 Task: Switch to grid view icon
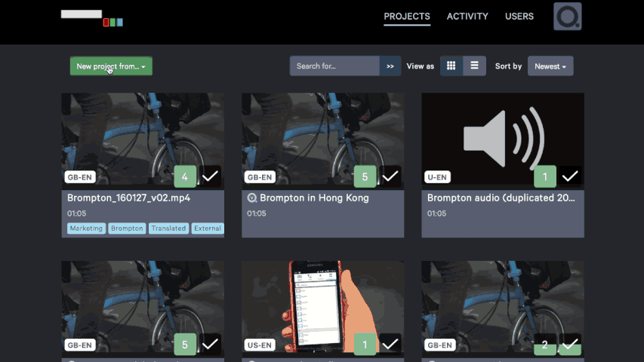click(451, 66)
